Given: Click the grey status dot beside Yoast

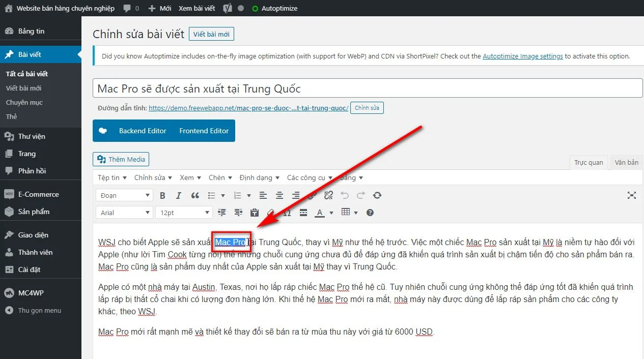Looking at the screenshot, I should coord(241,8).
